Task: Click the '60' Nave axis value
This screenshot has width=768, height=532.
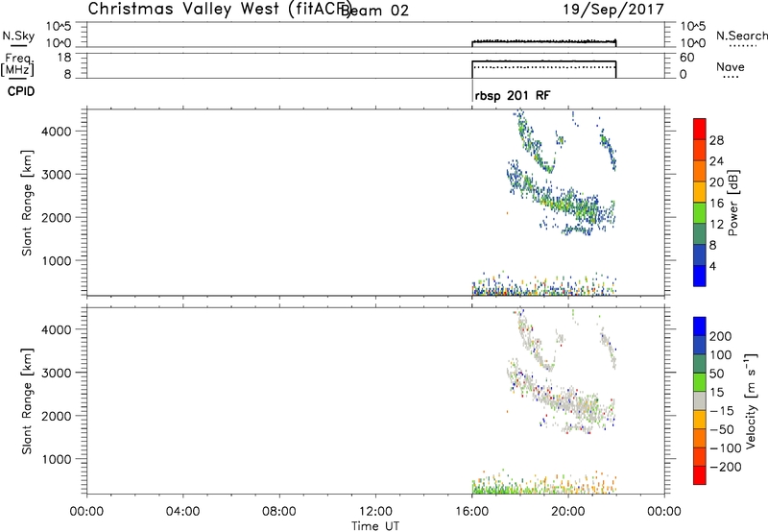Action: pyautogui.click(x=687, y=58)
